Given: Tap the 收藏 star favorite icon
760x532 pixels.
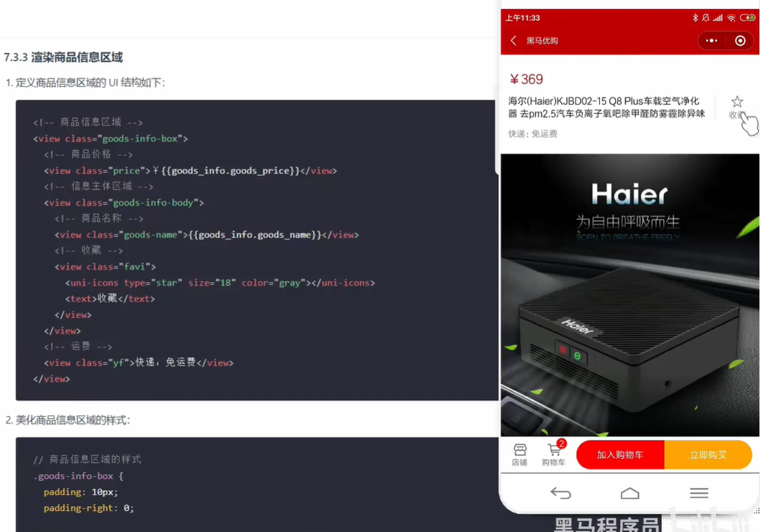Looking at the screenshot, I should [737, 101].
